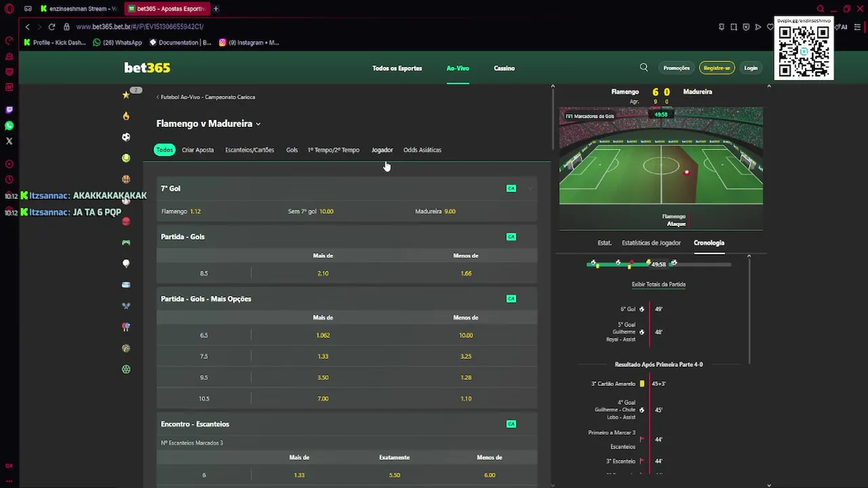Click the bet365 search magnifier icon

pyautogui.click(x=644, y=68)
